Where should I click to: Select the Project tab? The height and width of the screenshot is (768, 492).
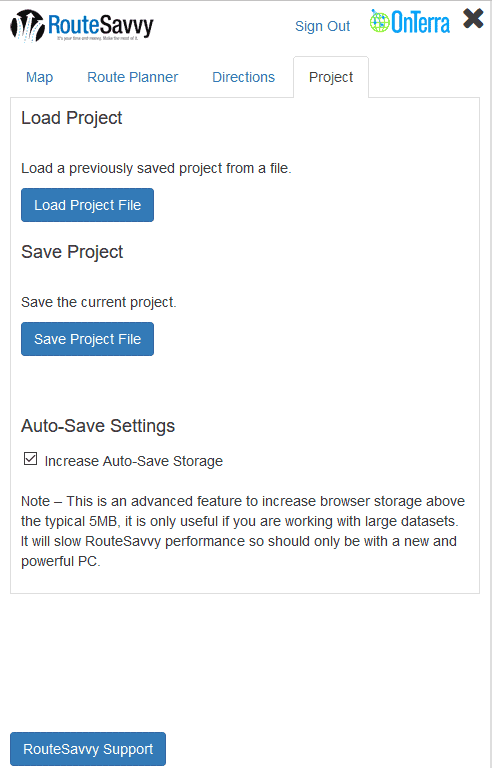(331, 77)
